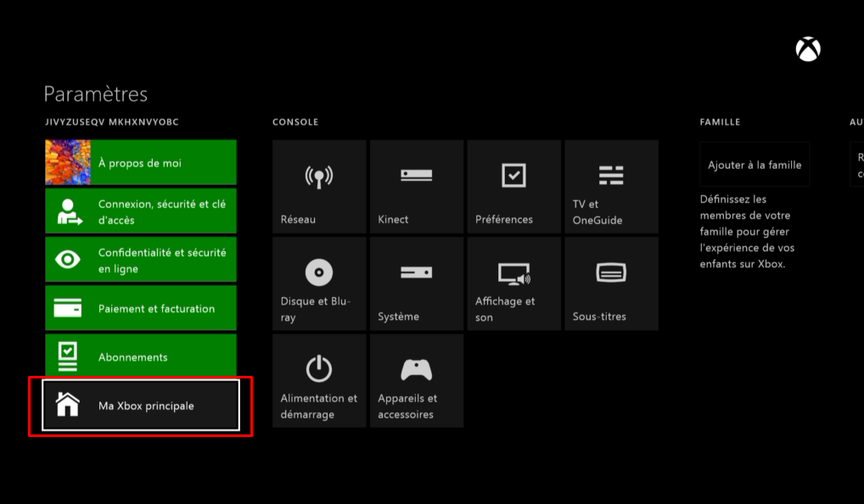Click the "Affichage et son" tile label
Image resolution: width=864 pixels, height=504 pixels.
tap(505, 309)
